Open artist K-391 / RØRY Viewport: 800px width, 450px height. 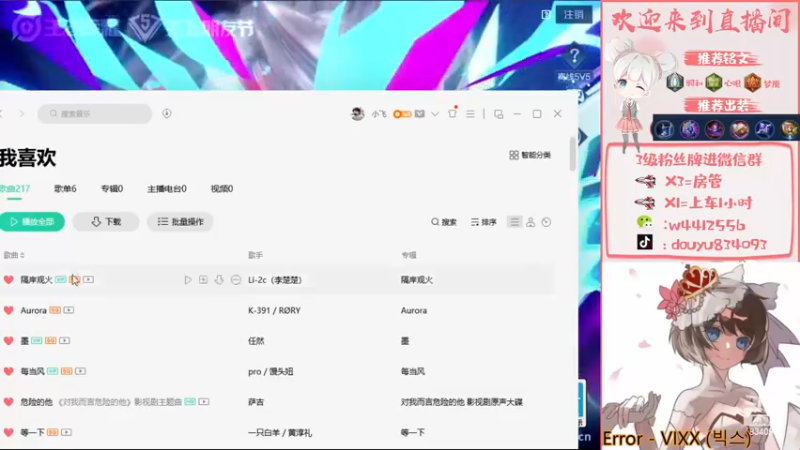tap(274, 310)
